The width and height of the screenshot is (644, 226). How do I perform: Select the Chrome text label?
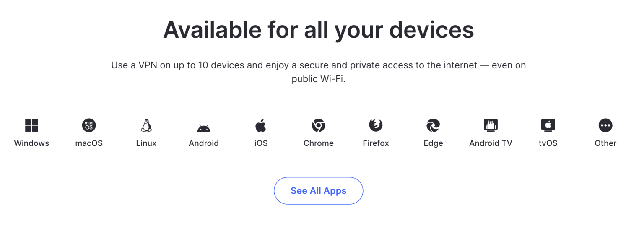[319, 143]
